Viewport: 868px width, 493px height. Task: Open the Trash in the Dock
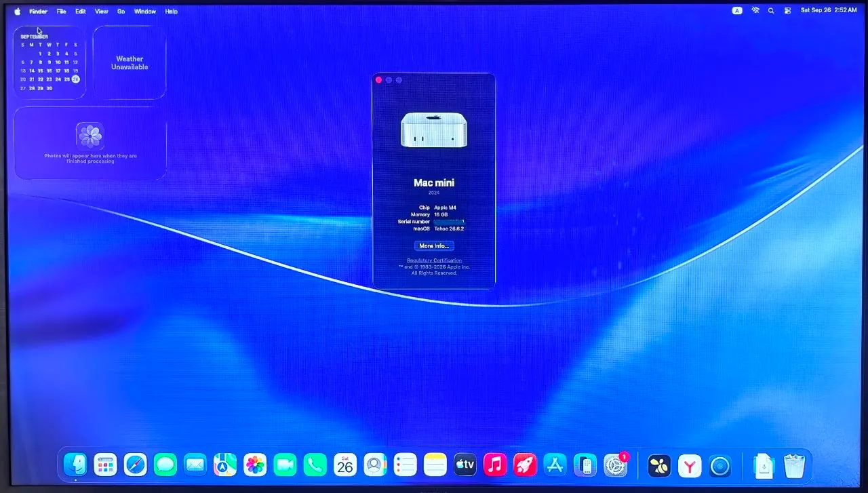793,465
